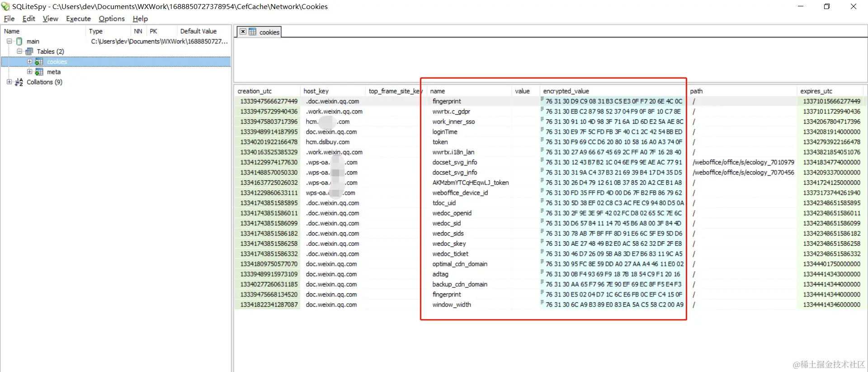868x372 pixels.
Task: Click the value column header
Action: tap(526, 91)
